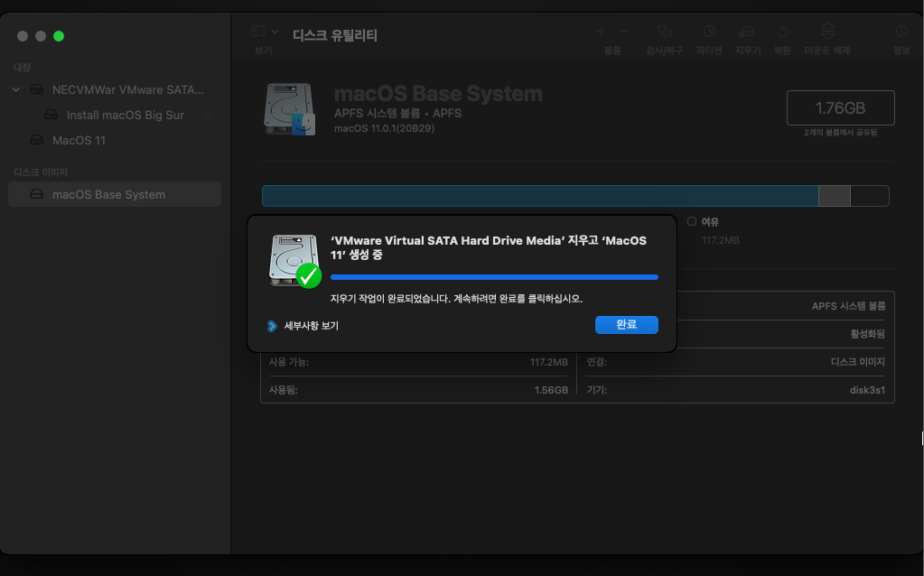This screenshot has width=924, height=576.
Task: Click the 디스크 이미지 connection value
Action: (857, 362)
